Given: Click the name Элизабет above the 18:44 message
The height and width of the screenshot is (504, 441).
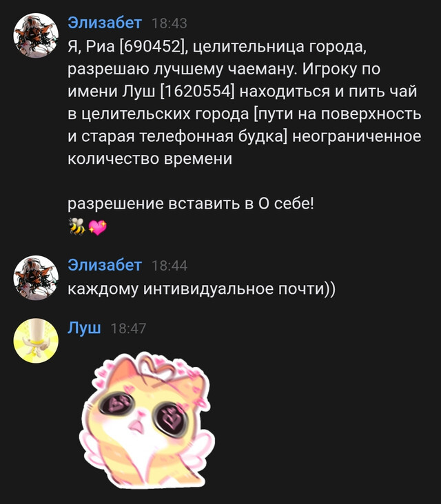Looking at the screenshot, I should tap(105, 266).
